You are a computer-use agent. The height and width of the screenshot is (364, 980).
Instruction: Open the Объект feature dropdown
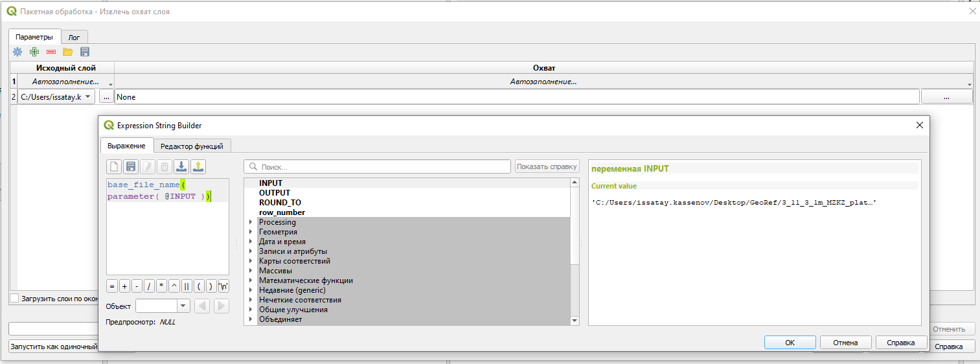click(x=163, y=306)
